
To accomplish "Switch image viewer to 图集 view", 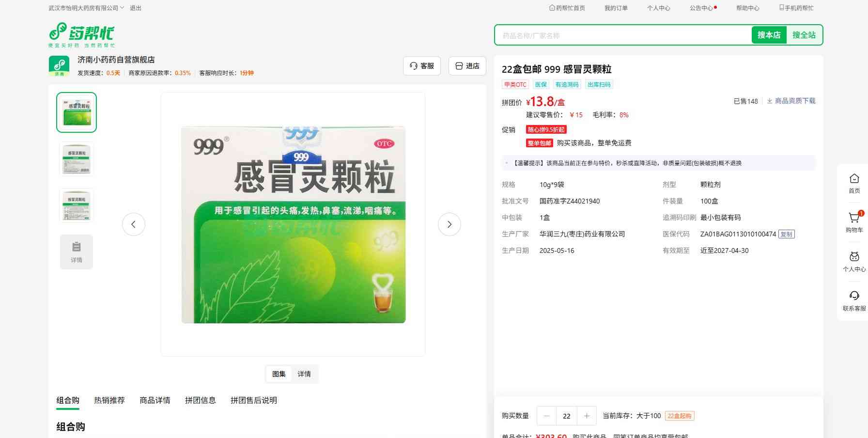I will tap(279, 374).
